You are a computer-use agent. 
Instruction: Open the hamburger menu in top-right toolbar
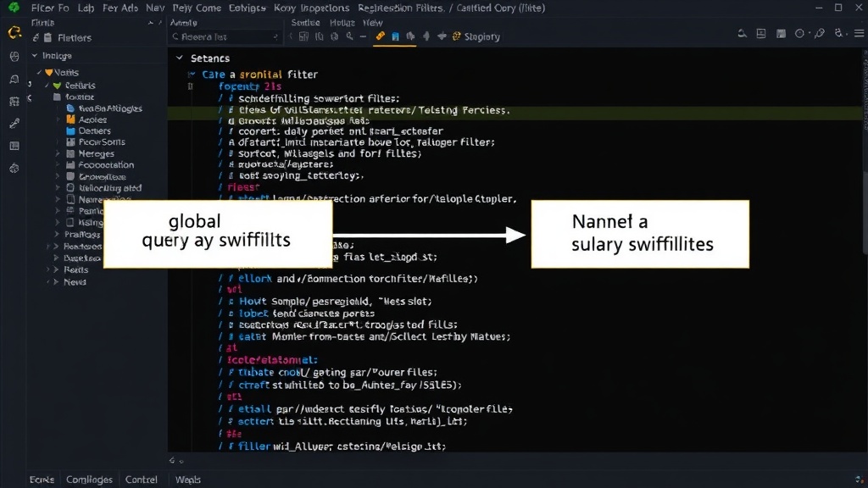pyautogui.click(x=860, y=34)
